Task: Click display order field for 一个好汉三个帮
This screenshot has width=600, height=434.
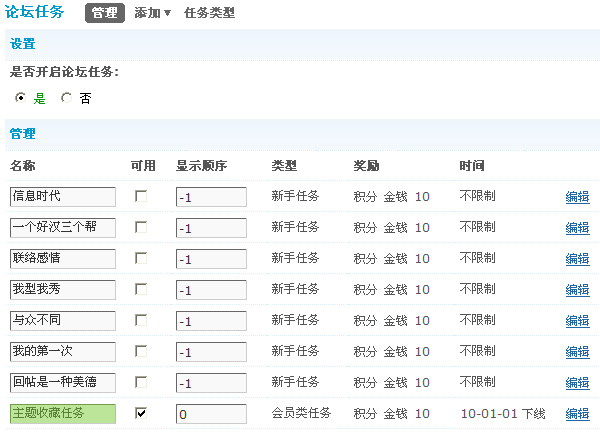Action: point(211,228)
